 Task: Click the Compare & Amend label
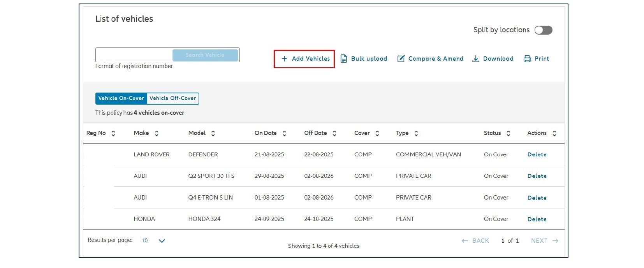click(x=436, y=59)
